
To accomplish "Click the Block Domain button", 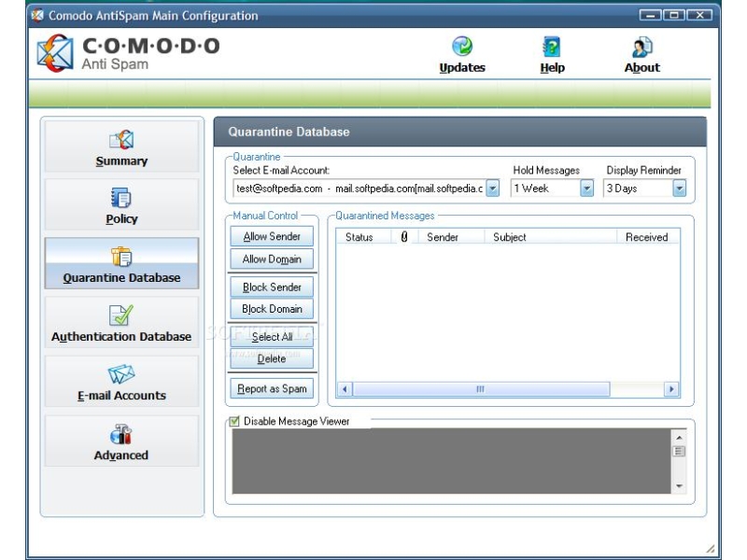I will tap(272, 309).
